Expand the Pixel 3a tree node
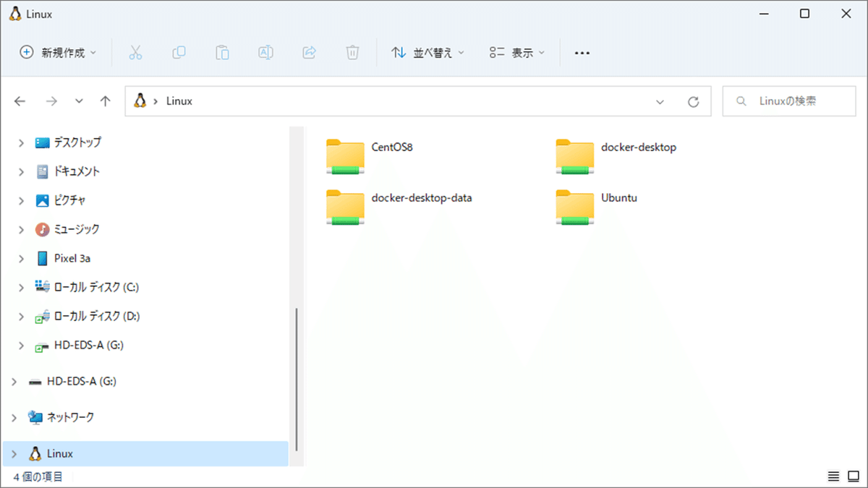This screenshot has width=868, height=488. (21, 258)
